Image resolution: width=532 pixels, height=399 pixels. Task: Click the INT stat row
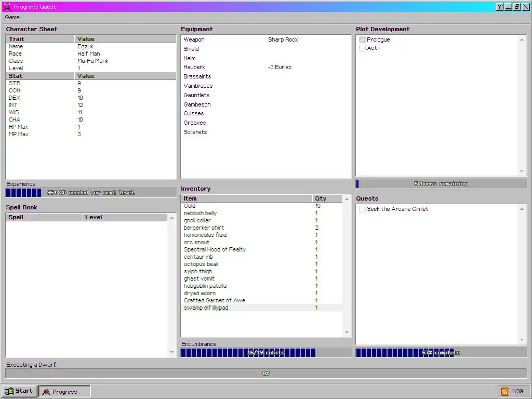point(91,105)
